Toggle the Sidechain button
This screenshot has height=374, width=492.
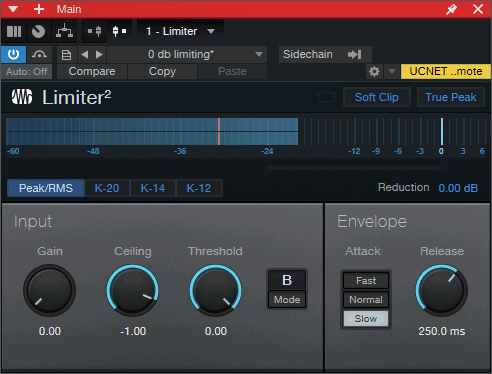[x=308, y=54]
